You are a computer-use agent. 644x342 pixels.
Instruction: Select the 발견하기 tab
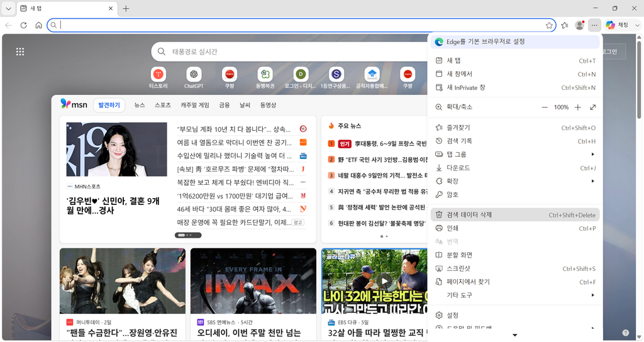[x=109, y=105]
